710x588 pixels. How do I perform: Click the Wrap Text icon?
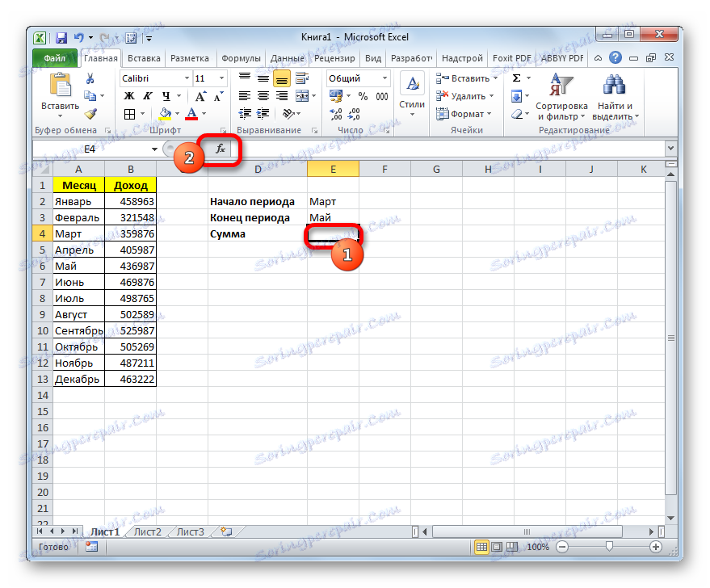coord(302,79)
